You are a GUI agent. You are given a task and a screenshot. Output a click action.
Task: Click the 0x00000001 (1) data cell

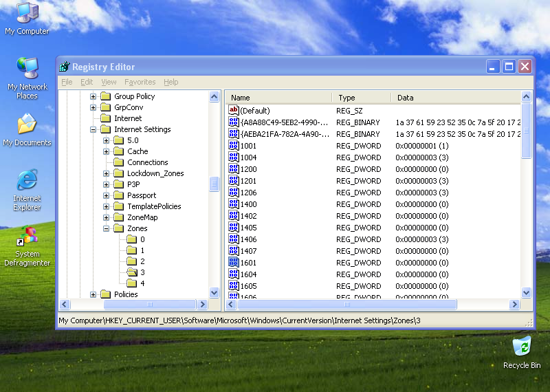422,146
